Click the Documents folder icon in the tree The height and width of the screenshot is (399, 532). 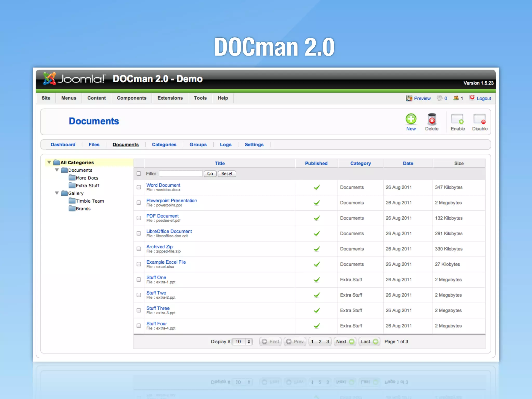[x=64, y=170]
